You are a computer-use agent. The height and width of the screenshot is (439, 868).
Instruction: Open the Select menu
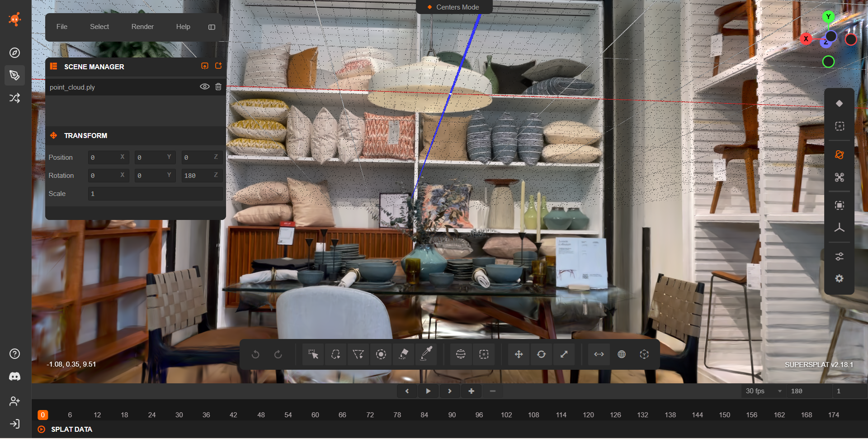click(x=99, y=27)
